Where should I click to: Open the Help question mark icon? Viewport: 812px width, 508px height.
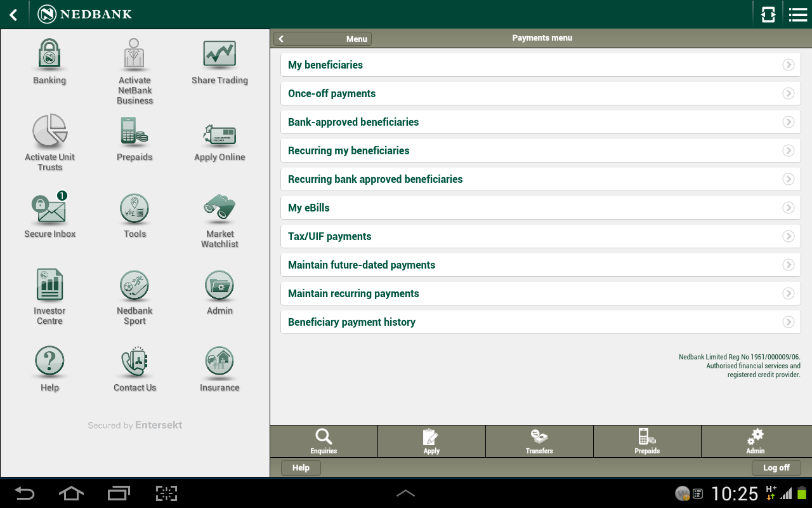pos(49,362)
